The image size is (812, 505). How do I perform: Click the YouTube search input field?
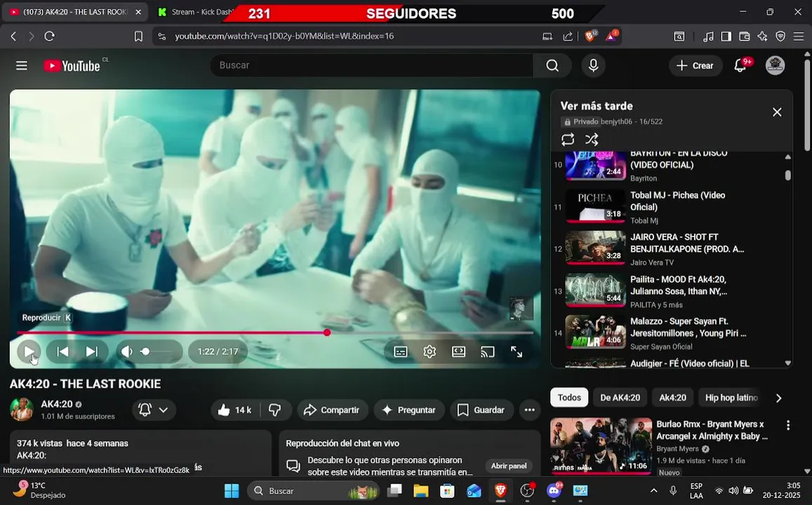point(371,66)
